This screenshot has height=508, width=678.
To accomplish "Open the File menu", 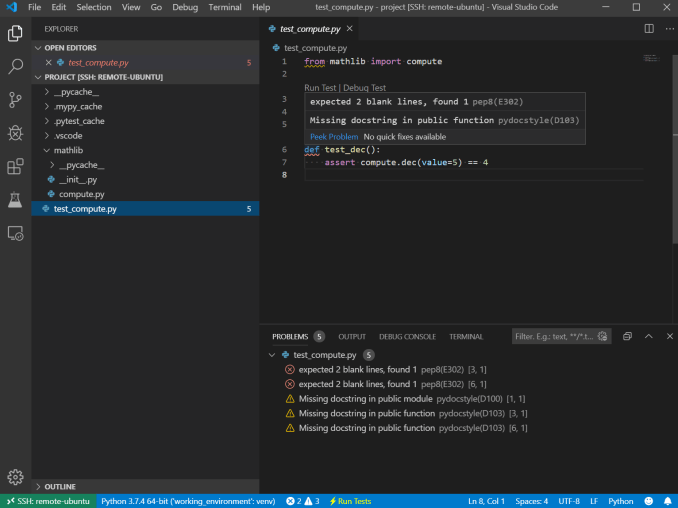I will 34,7.
